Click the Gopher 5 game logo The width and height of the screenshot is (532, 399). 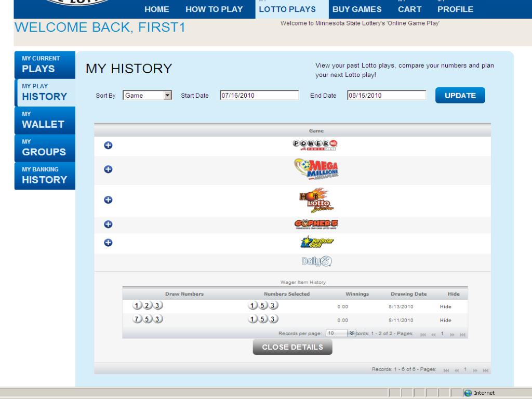click(316, 224)
